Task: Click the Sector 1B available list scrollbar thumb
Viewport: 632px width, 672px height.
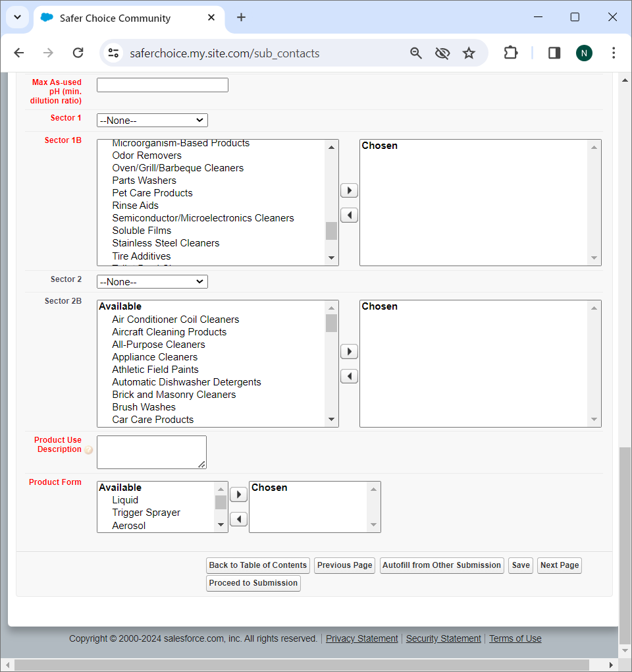Action: click(331, 231)
